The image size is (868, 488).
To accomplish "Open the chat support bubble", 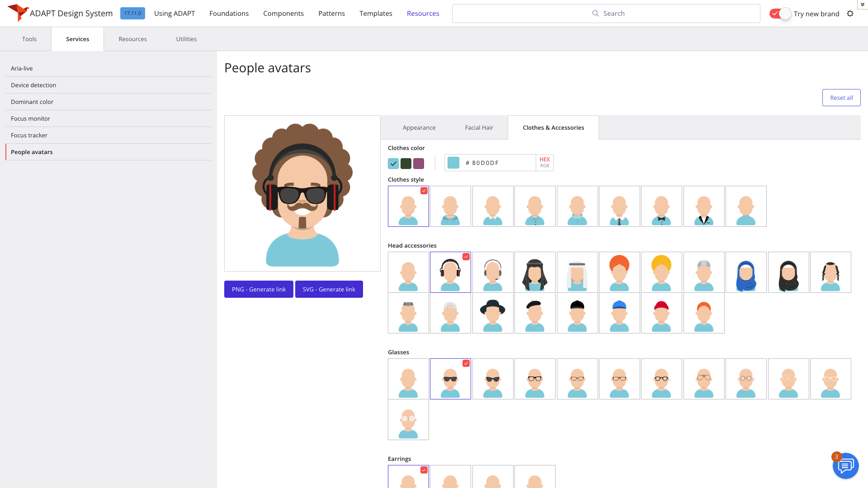I will click(845, 466).
